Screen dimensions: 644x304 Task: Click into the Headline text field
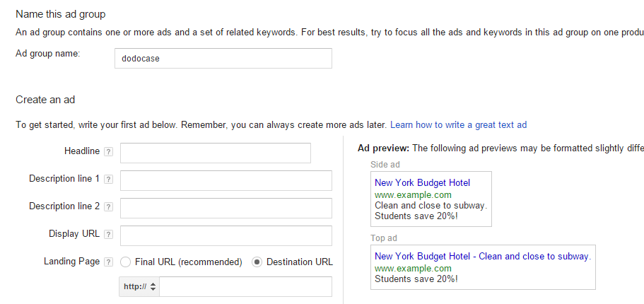point(215,153)
